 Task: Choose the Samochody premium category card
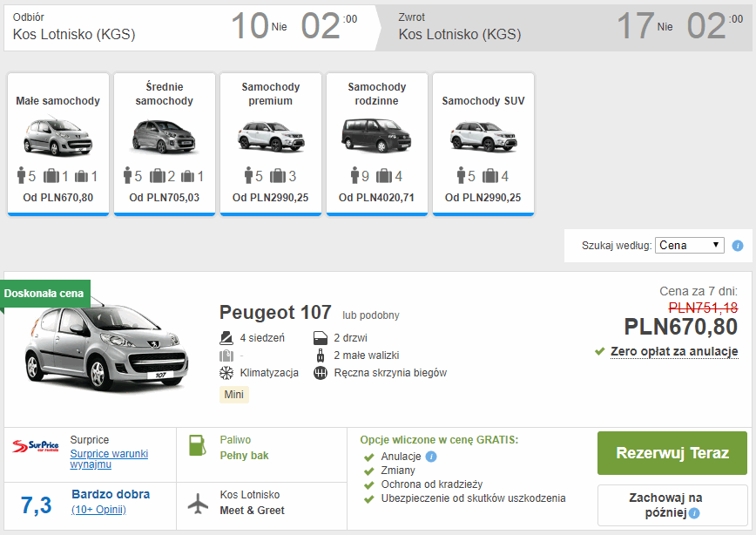271,144
